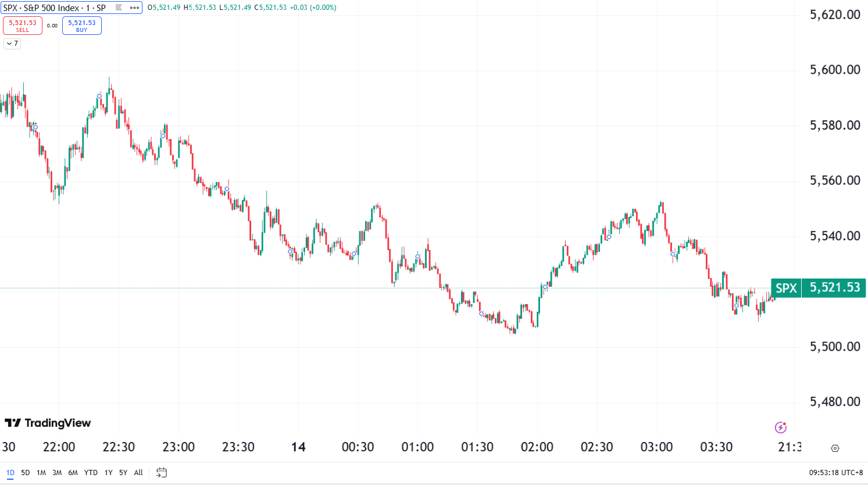The height and width of the screenshot is (485, 868).
Task: Expand the collapsed indicators list showing 7
Action: (x=12, y=44)
